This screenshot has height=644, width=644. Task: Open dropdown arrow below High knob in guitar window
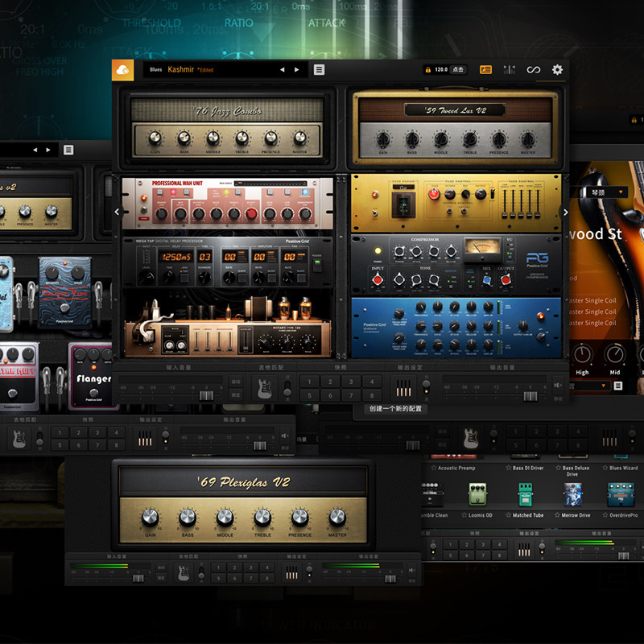[603, 386]
